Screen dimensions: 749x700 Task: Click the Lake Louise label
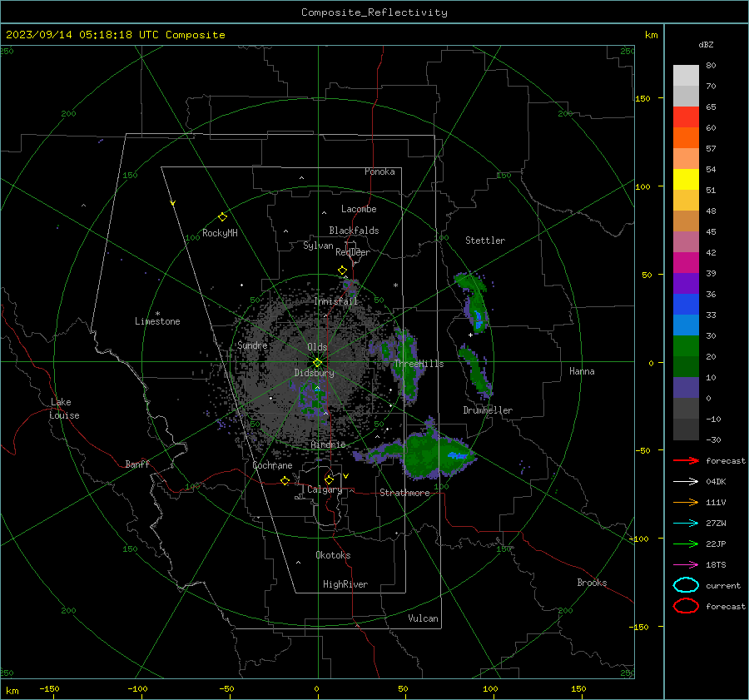(64, 409)
